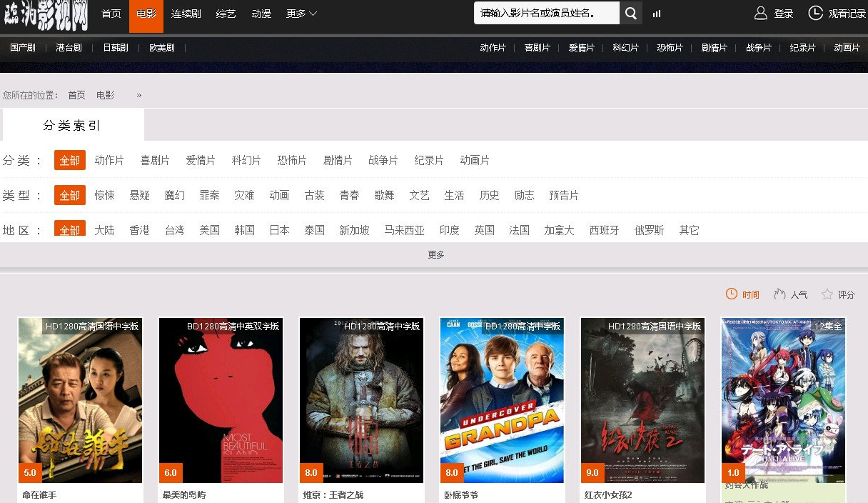
Task: Filter region by 香港
Action: 139,230
